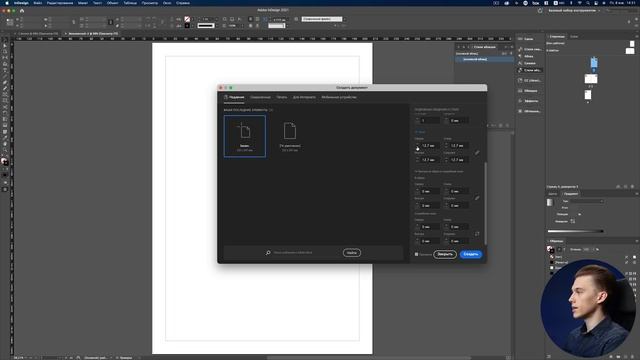Image resolution: width=640 pixels, height=360 pixels.
Task: Select the Type tool in toolbox
Action: click(x=5, y=70)
